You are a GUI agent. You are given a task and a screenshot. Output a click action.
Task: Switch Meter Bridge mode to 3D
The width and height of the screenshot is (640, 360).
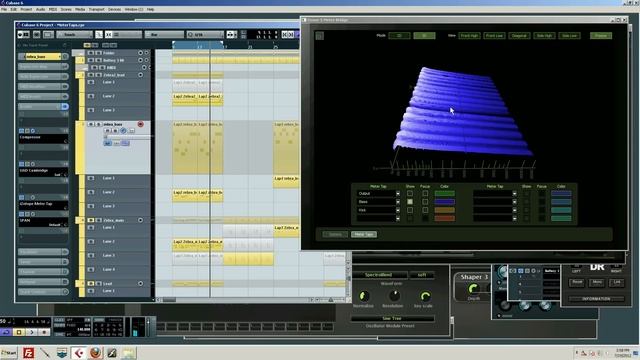pos(424,36)
